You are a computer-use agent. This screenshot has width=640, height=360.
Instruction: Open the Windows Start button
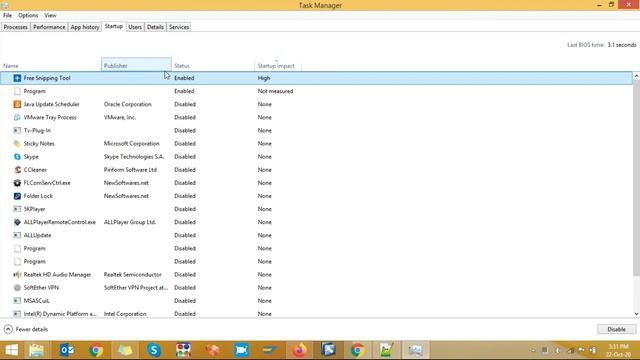click(x=11, y=350)
